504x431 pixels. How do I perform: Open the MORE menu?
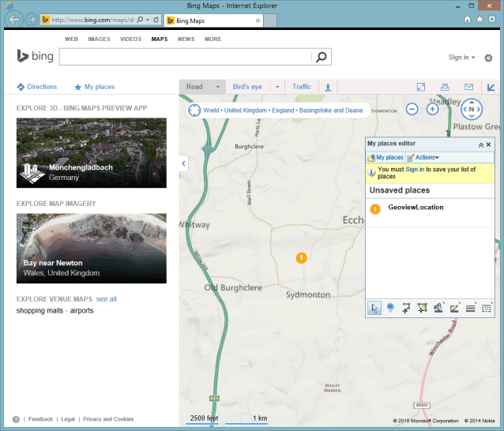[x=213, y=39]
